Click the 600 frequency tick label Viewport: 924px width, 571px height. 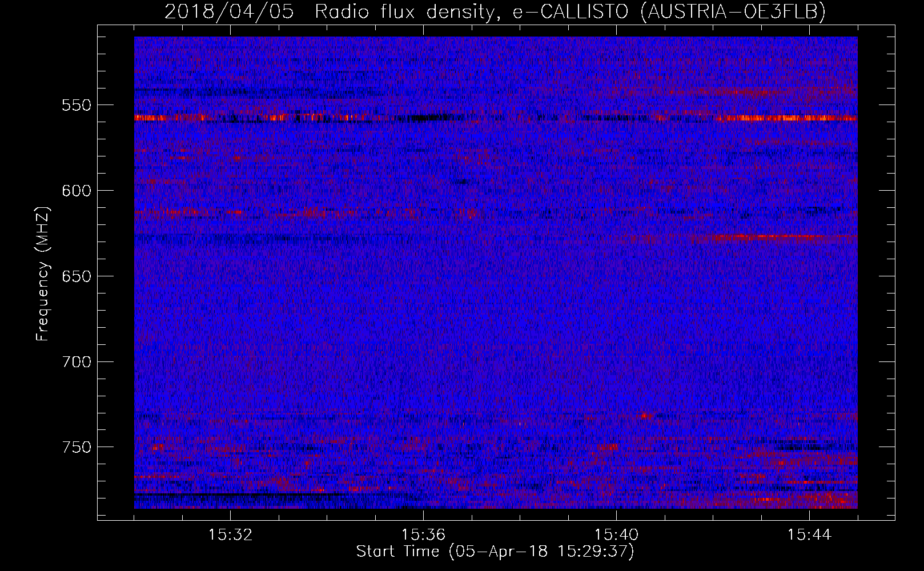76,191
